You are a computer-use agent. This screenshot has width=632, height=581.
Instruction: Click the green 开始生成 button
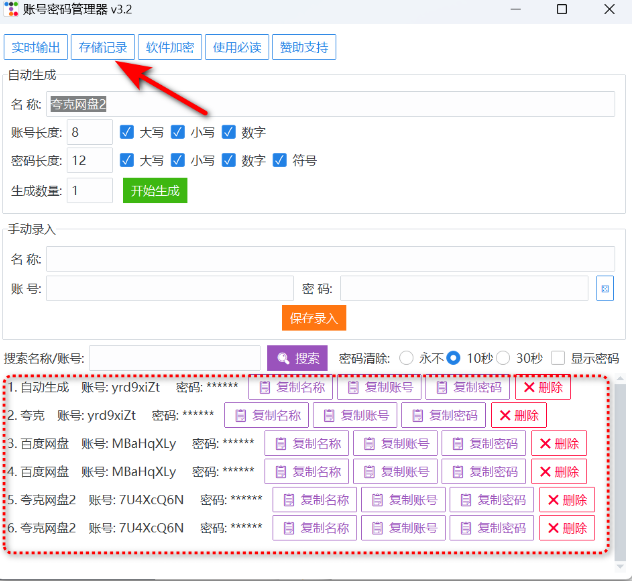pyautogui.click(x=155, y=190)
